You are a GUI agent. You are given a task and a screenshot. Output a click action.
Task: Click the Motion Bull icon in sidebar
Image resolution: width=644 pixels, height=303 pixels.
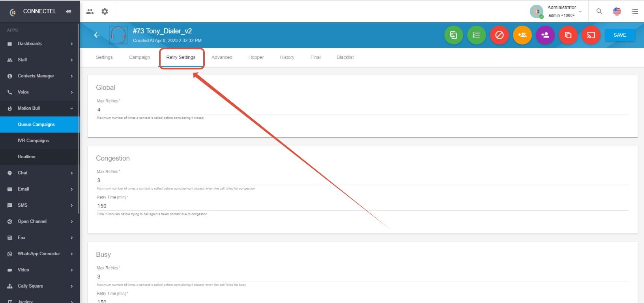point(10,108)
